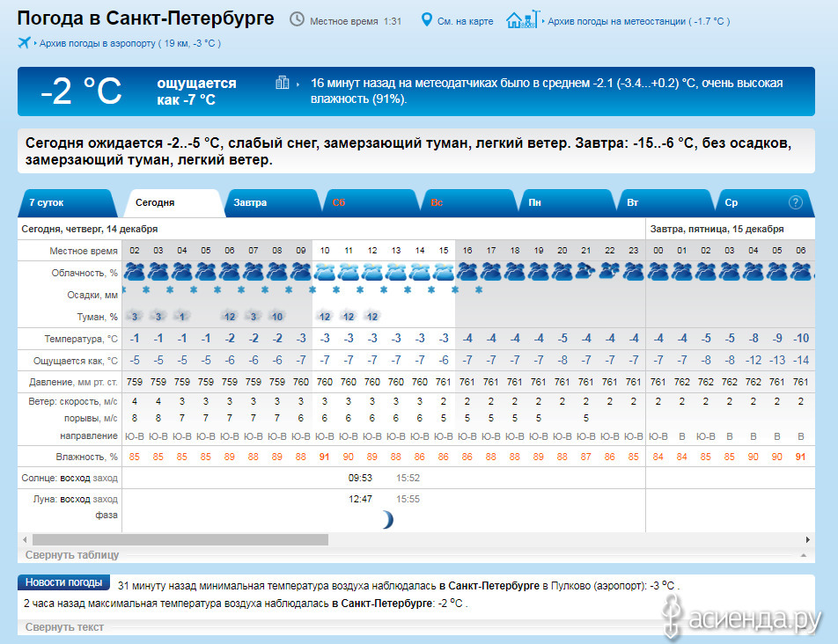Switch to the 7 суток tab

pos(67,203)
